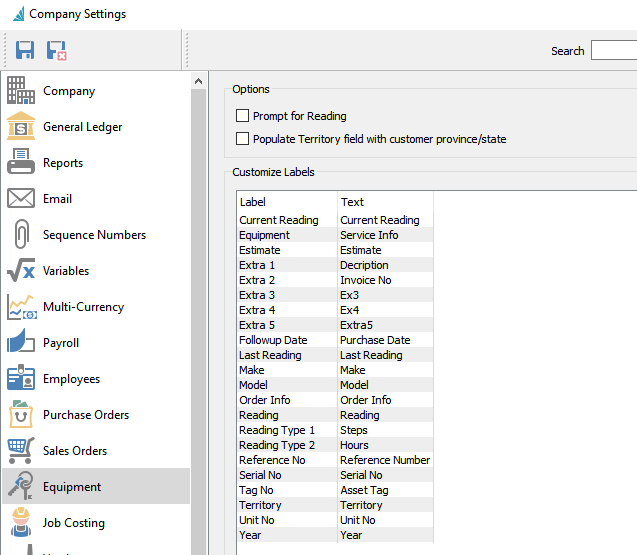This screenshot has width=637, height=555.
Task: Edit the Extra 1 text cell 'Decription'
Action: pos(364,265)
